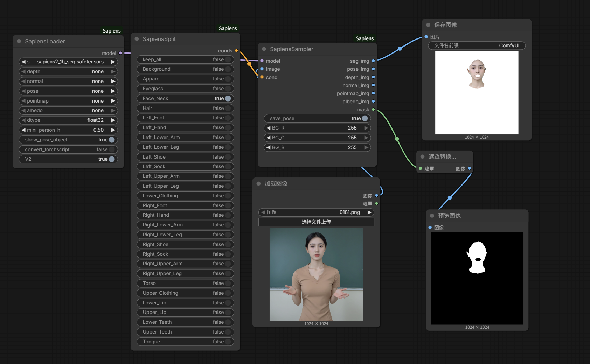Click the SapiensLoader model output socket

[x=120, y=53]
